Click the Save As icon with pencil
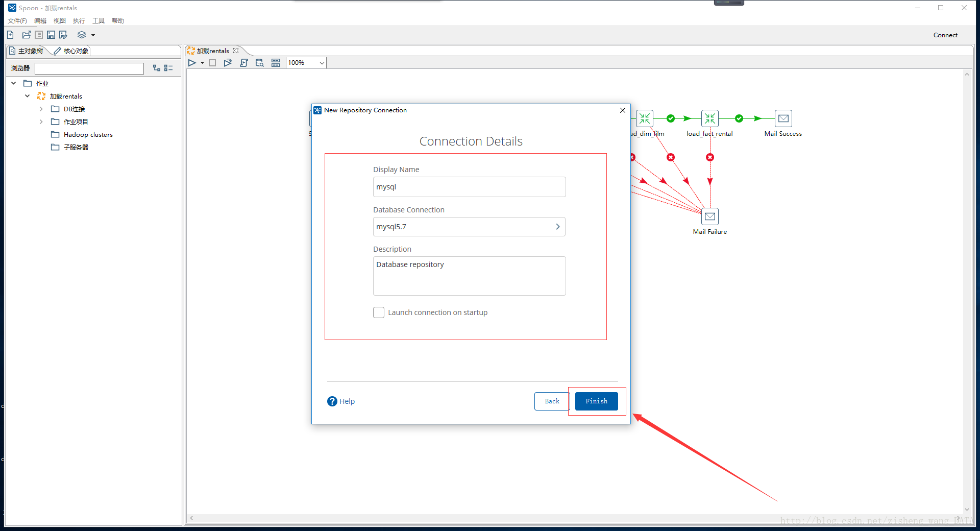Screen dimensions: 980x531 (x=63, y=35)
